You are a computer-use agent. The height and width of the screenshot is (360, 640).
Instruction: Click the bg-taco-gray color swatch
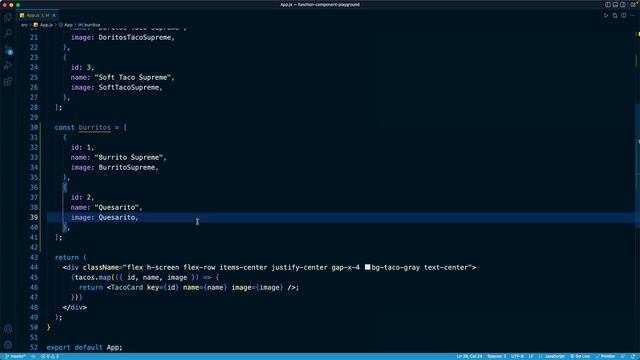point(367,267)
